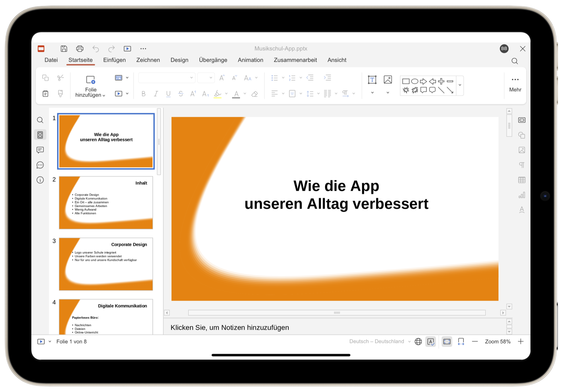Click the Mehr button in the ribbon

(515, 85)
